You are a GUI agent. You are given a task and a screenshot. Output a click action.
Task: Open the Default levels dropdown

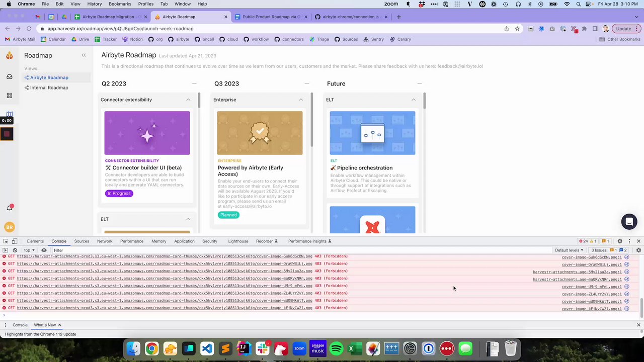pos(569,250)
